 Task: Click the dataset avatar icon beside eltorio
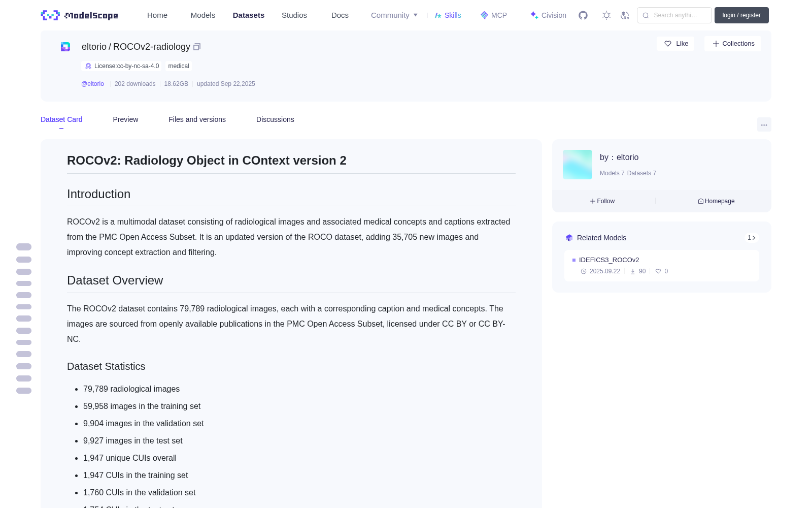pyautogui.click(x=65, y=47)
